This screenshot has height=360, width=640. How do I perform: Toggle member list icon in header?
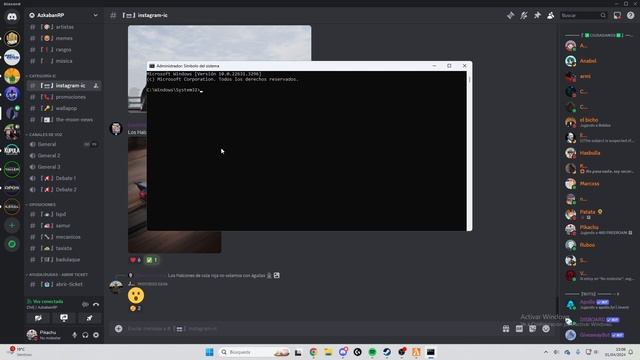click(x=551, y=16)
